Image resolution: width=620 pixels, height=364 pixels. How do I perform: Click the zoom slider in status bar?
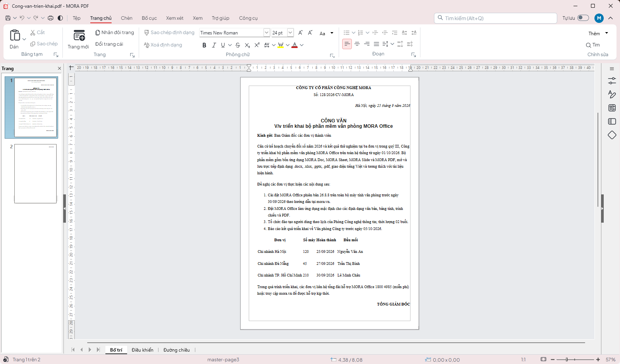point(575,359)
